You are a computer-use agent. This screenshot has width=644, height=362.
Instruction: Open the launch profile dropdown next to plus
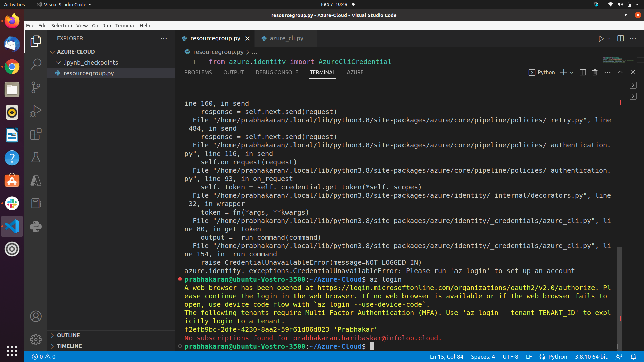pos(571,72)
